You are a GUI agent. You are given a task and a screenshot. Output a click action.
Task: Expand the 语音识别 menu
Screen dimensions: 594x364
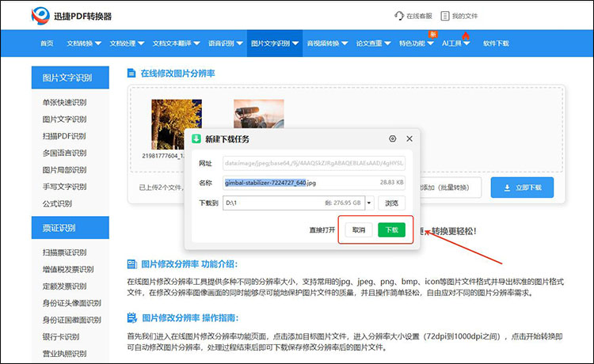pyautogui.click(x=226, y=44)
